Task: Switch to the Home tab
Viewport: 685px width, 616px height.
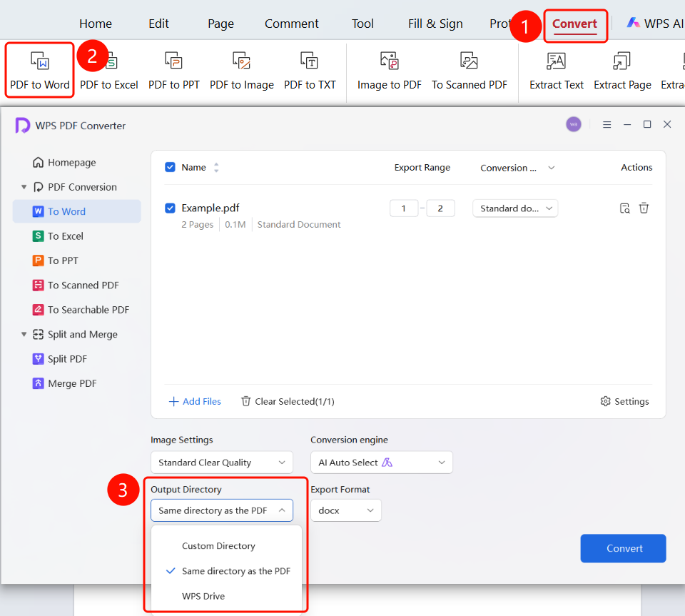Action: click(x=96, y=24)
